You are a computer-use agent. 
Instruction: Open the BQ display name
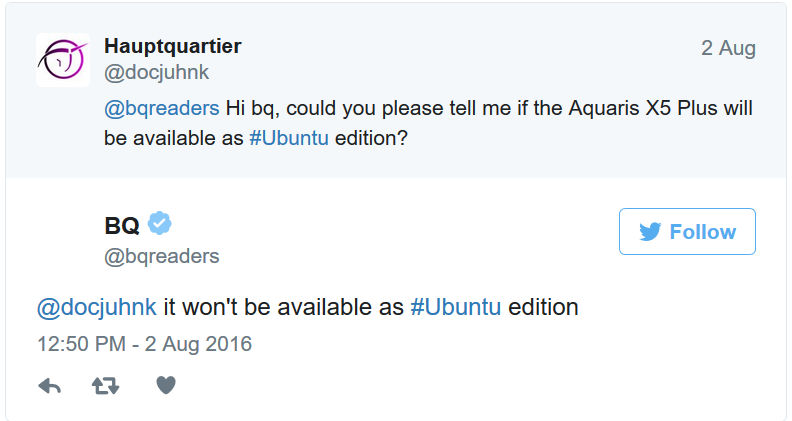click(122, 224)
